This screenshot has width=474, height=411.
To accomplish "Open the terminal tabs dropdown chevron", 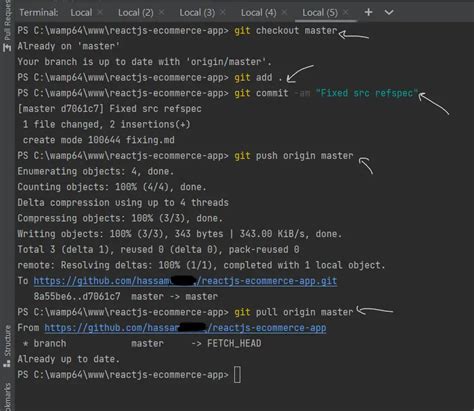I will [389, 13].
